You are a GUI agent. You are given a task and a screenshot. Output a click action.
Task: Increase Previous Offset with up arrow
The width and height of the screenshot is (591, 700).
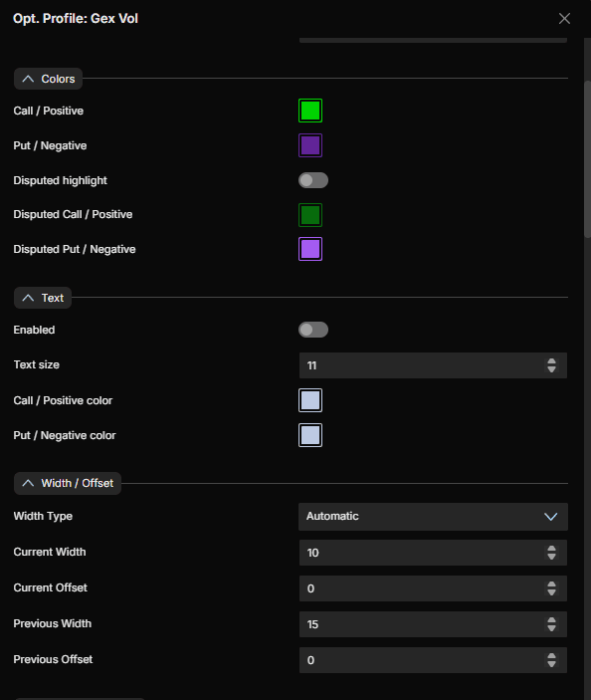tap(551, 656)
